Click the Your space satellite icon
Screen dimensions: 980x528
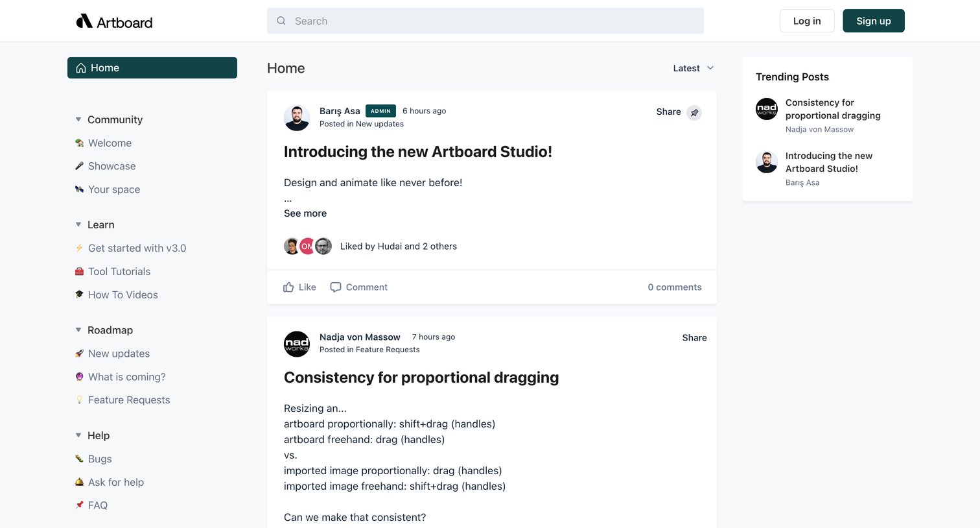[x=79, y=189]
